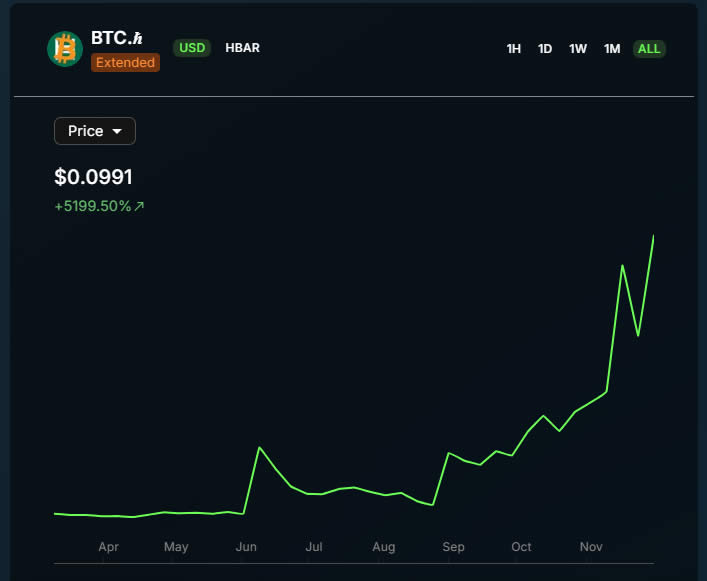Click the Extended badge

click(125, 62)
